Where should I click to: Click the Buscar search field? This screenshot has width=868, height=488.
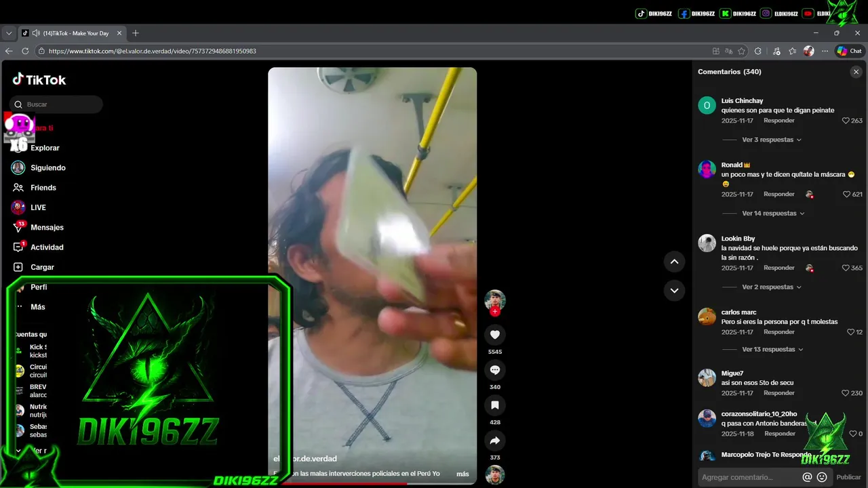click(56, 104)
